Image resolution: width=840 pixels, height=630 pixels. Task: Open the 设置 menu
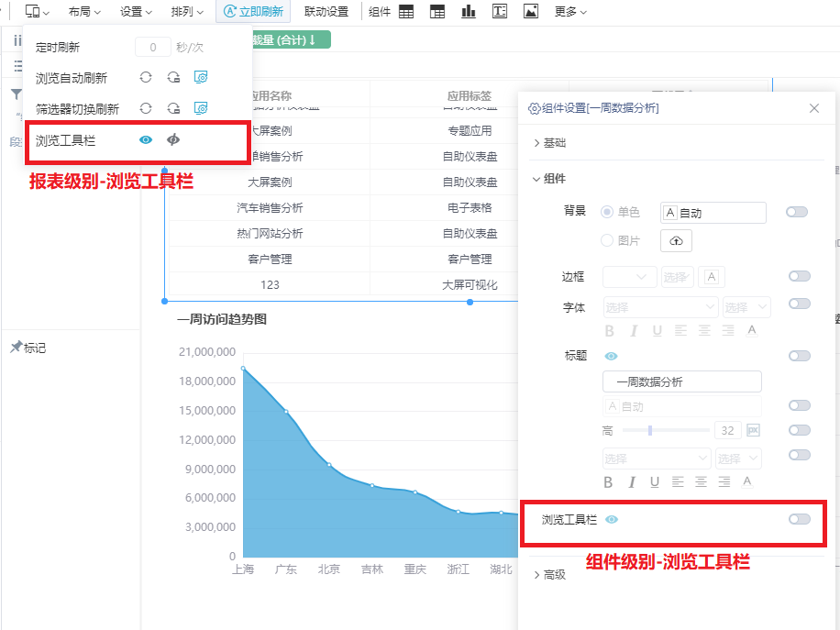[x=136, y=11]
